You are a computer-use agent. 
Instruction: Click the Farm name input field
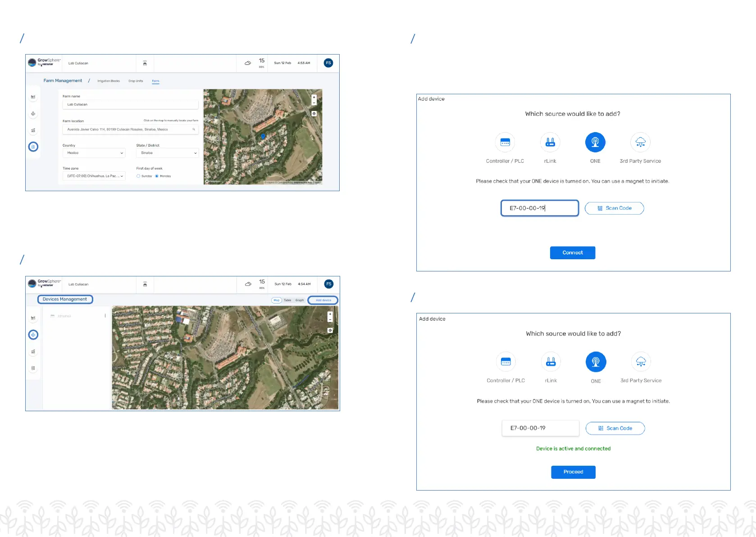[x=131, y=105]
